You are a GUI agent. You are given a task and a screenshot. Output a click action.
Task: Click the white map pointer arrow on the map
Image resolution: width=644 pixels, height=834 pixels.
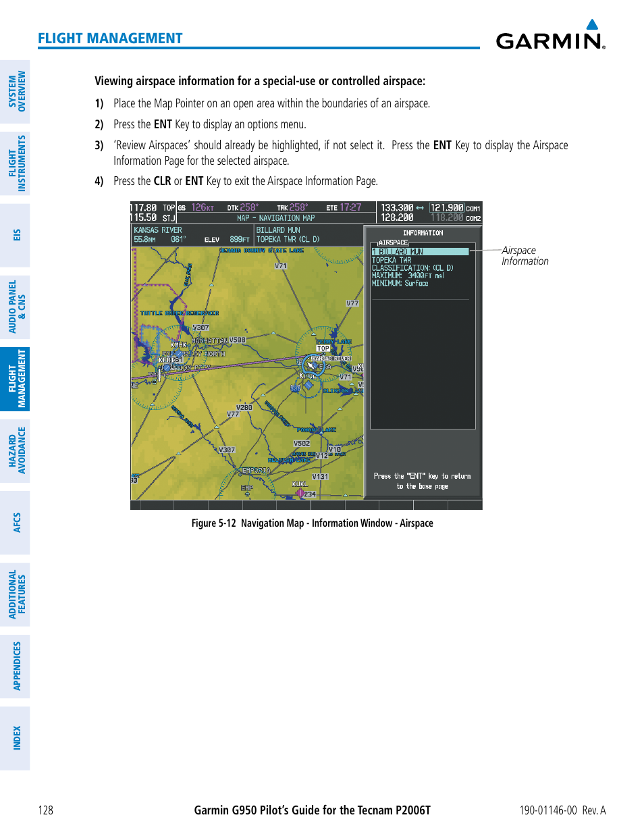pyautogui.click(x=311, y=365)
